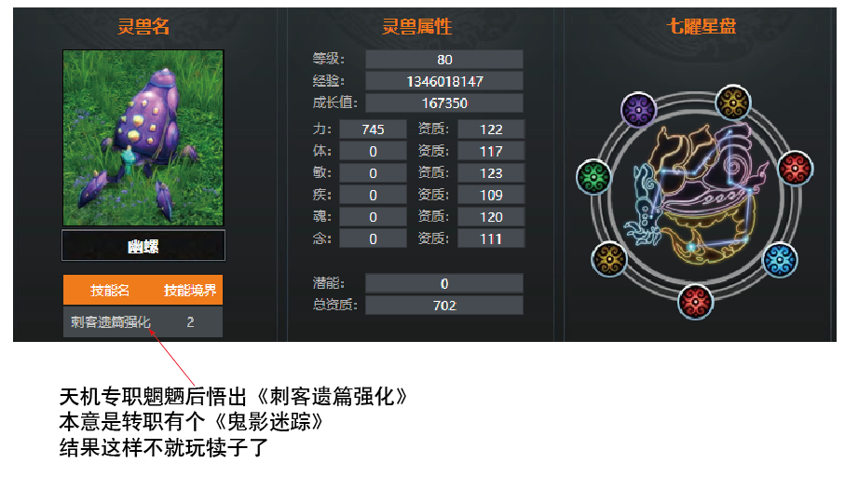The height and width of the screenshot is (504, 845).
Task: Click the 等级 field showing 80
Action: tap(444, 60)
